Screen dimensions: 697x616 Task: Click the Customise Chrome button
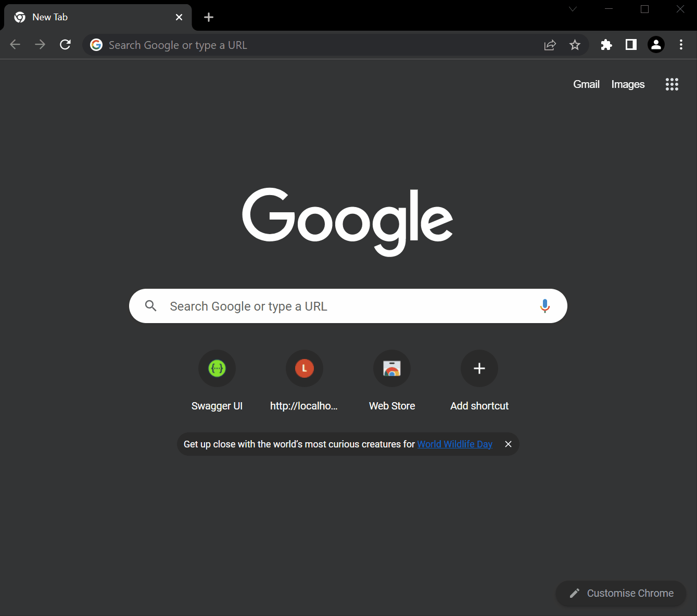tap(621, 593)
